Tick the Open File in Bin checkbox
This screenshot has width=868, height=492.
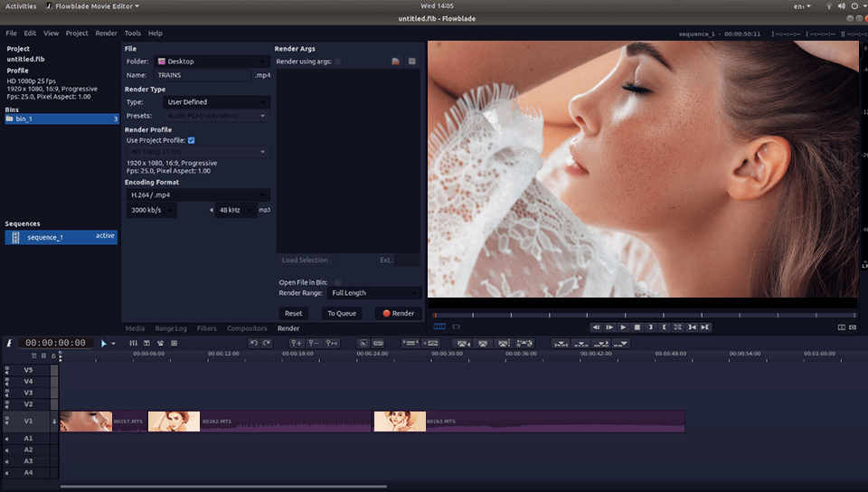coord(338,282)
